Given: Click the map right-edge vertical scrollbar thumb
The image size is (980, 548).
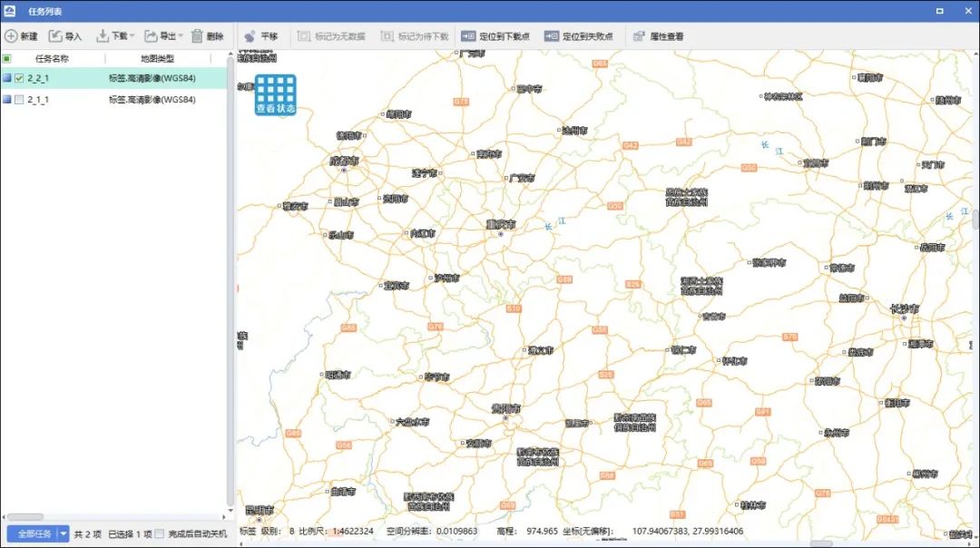Looking at the screenshot, I should (x=975, y=220).
